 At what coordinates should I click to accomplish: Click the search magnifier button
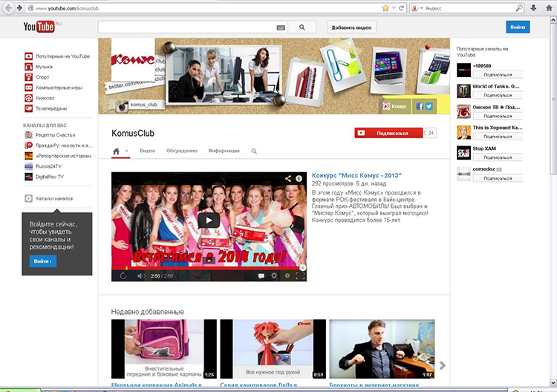(x=302, y=27)
